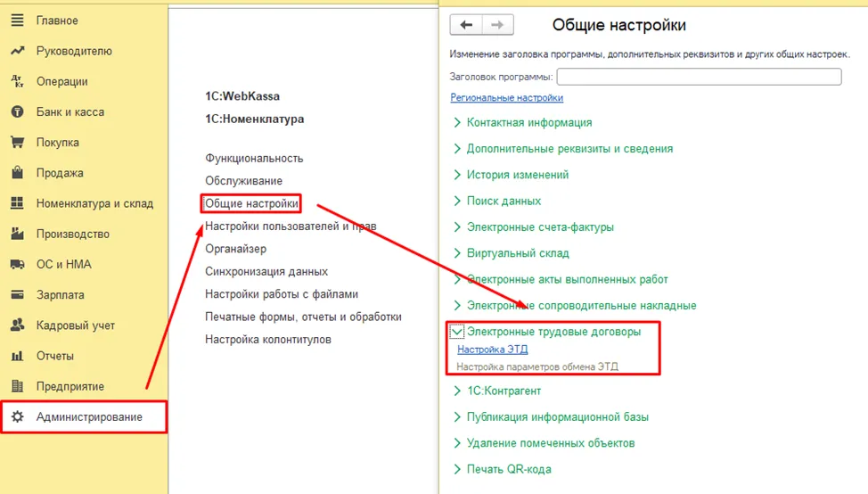Click the truck icon for ОС и НМА

coord(17,264)
